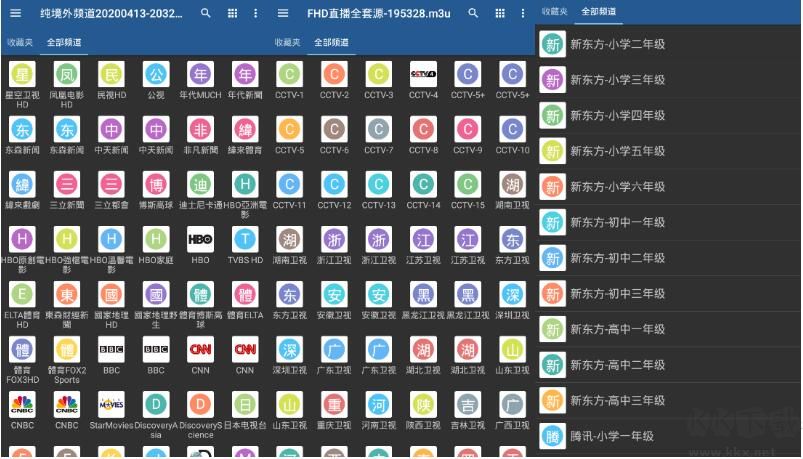Select the 緯來戲劇 channel
803x459 pixels.
23,190
